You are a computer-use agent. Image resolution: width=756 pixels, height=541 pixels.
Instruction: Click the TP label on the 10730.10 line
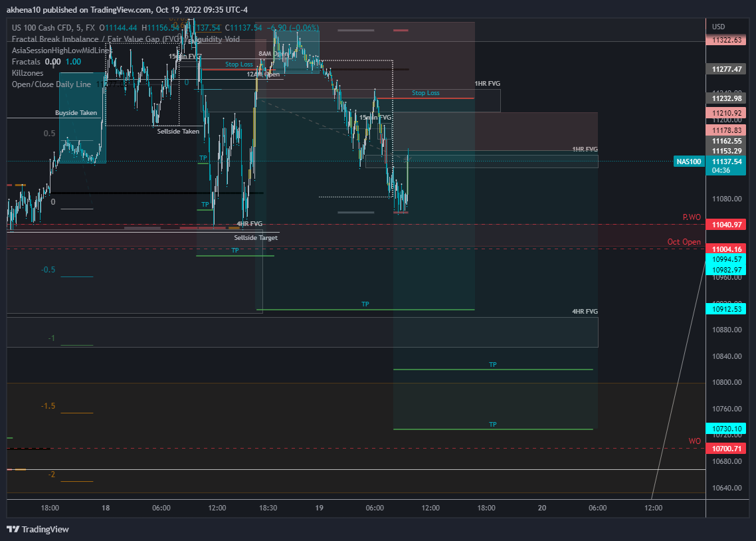coord(493,424)
